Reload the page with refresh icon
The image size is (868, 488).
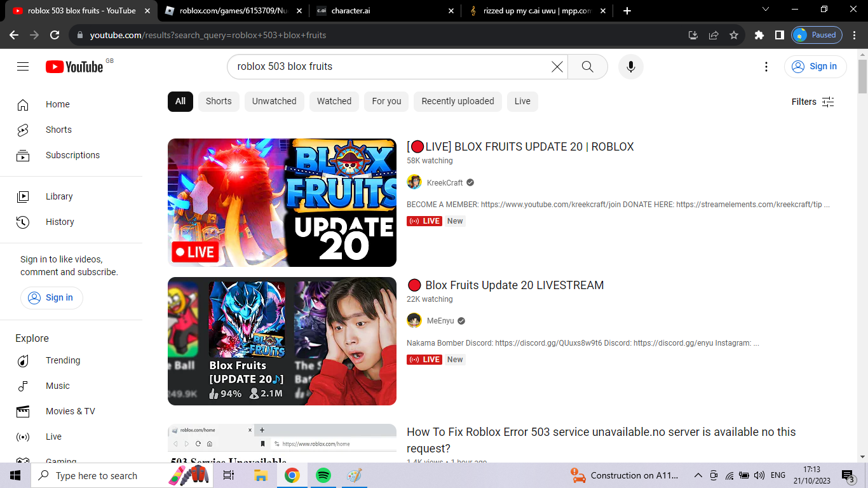tap(55, 35)
